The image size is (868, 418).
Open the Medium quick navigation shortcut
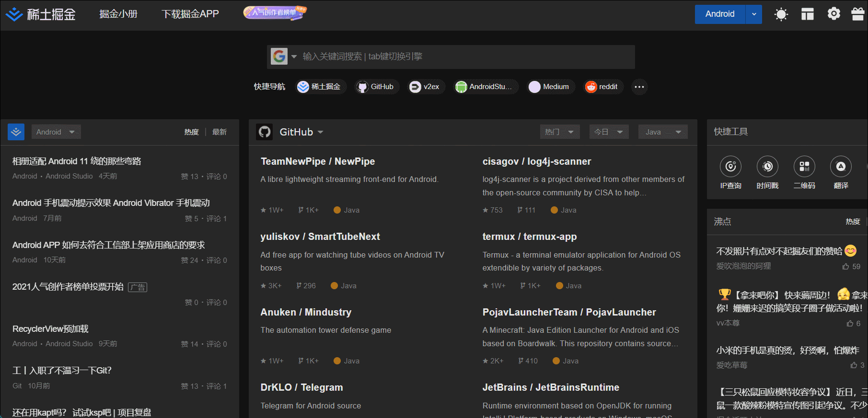[550, 87]
